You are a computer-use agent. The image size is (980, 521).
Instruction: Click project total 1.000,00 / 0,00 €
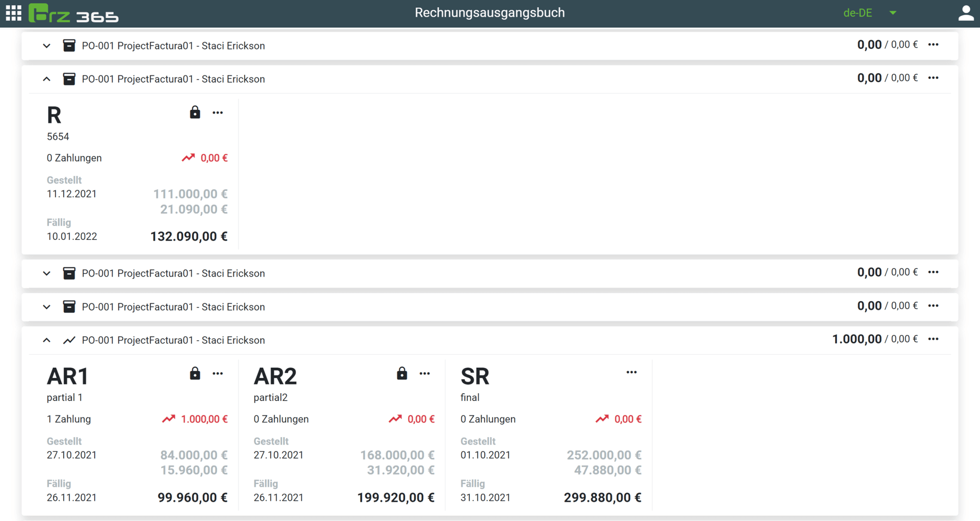(x=875, y=339)
